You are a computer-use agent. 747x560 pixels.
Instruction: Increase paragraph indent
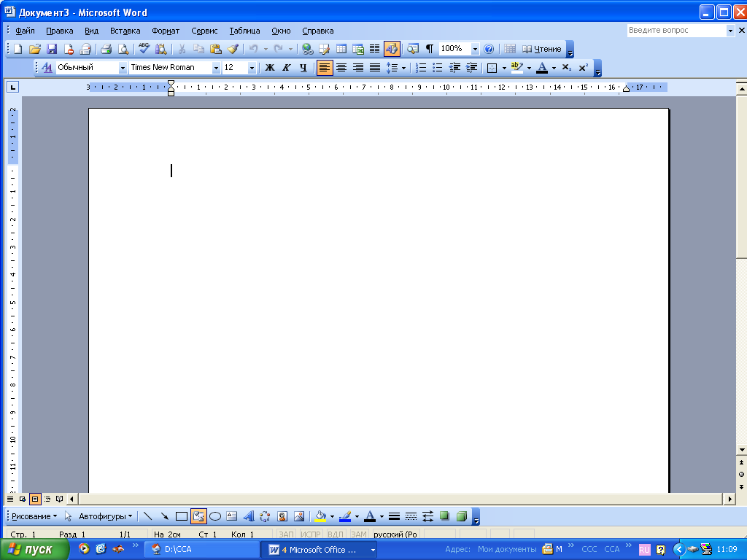472,68
